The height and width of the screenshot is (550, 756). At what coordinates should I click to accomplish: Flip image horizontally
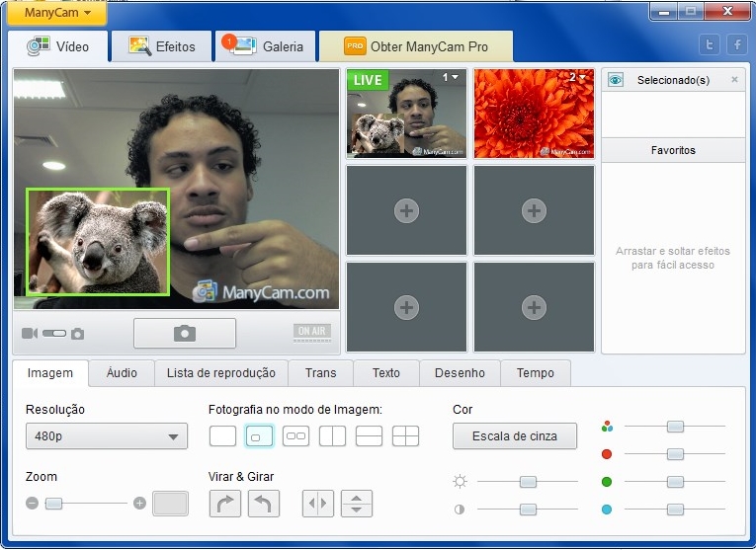pos(318,504)
